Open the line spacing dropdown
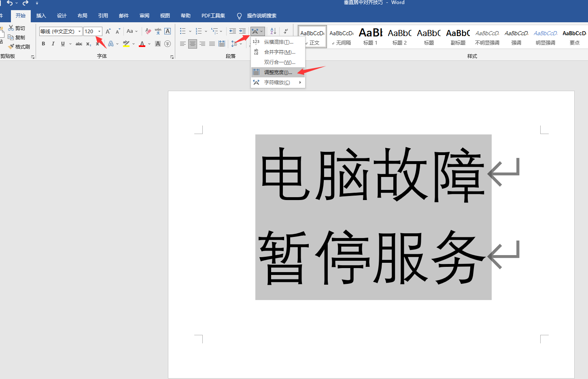588x379 pixels. (241, 44)
